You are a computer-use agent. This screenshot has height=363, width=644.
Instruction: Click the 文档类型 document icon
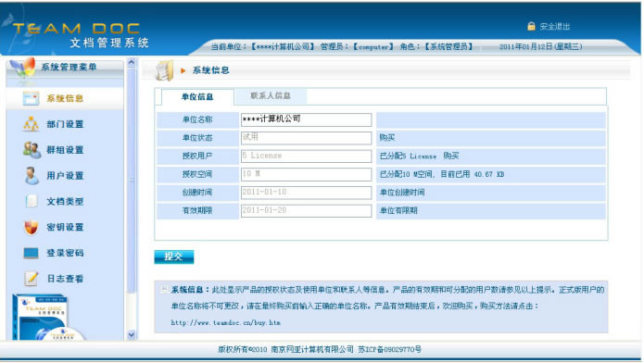[x=32, y=201]
